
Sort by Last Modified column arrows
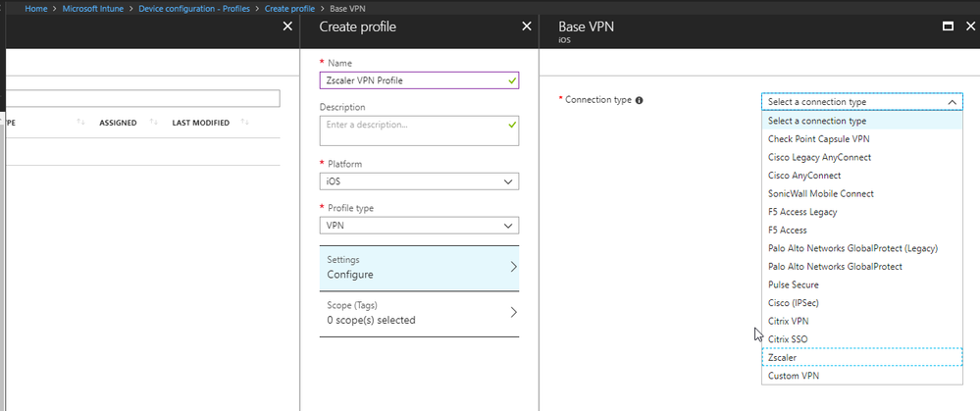click(x=245, y=123)
